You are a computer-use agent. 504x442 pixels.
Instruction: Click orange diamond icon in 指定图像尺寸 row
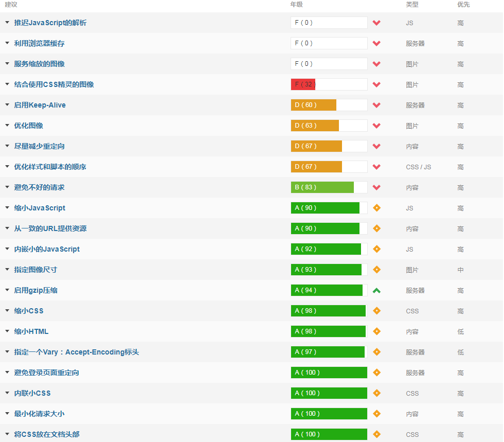(x=376, y=270)
